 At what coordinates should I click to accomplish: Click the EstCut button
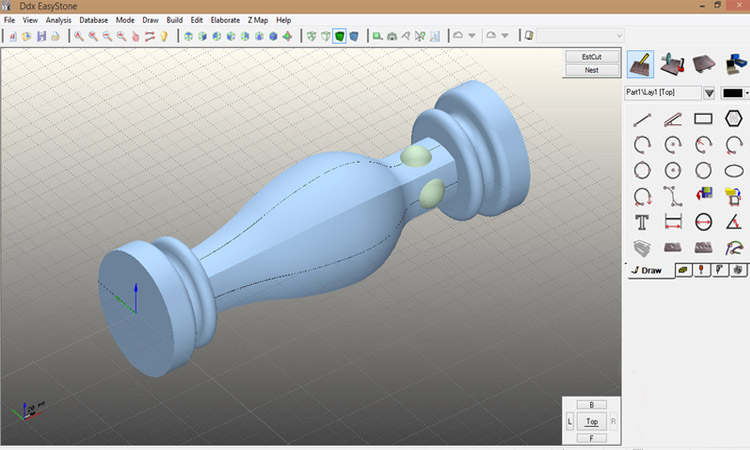pos(592,57)
